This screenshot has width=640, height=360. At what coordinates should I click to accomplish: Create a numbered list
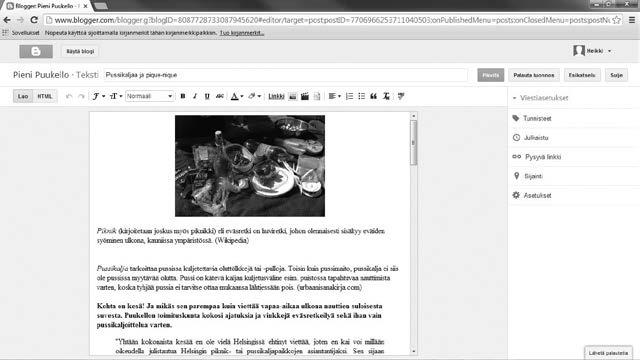(349, 96)
